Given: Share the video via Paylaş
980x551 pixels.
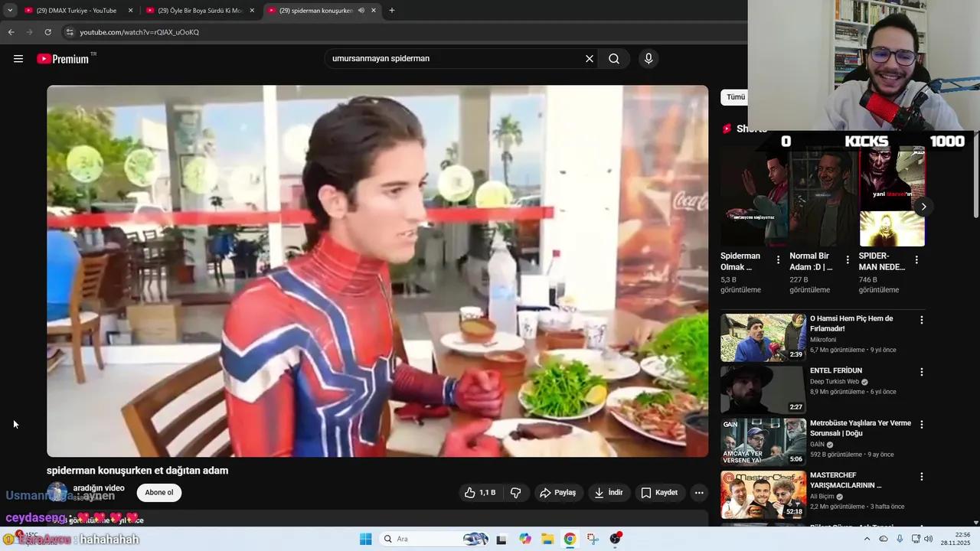Looking at the screenshot, I should 557,493.
